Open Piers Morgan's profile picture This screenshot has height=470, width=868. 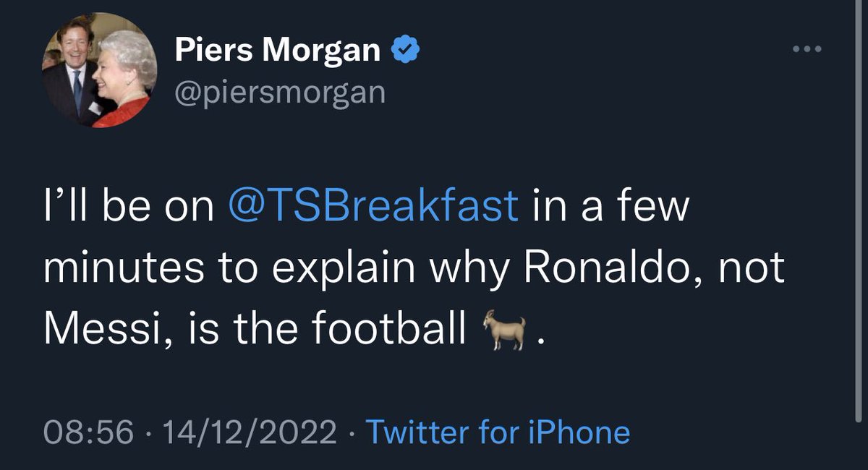(100, 71)
